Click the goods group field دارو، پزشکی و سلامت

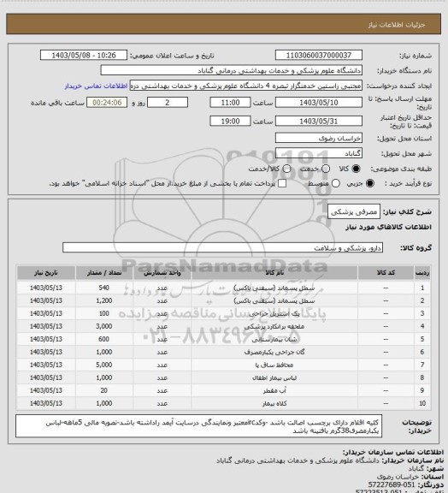pyautogui.click(x=222, y=247)
